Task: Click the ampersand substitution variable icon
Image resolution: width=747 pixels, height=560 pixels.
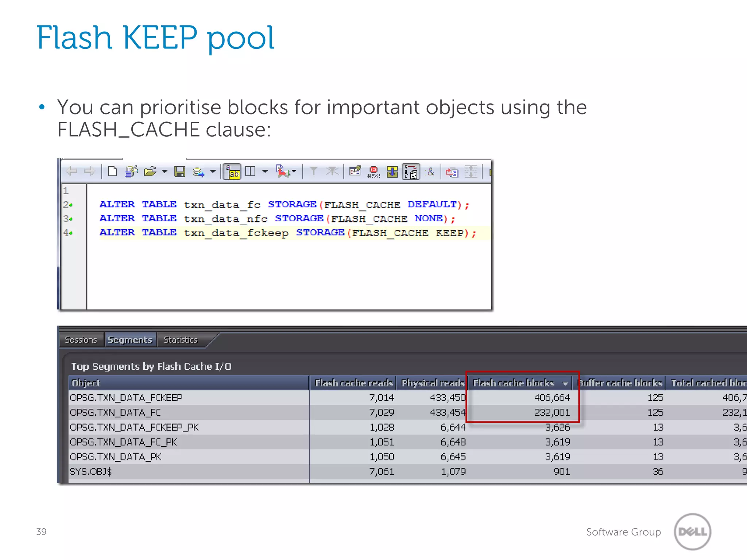Action: (x=430, y=171)
